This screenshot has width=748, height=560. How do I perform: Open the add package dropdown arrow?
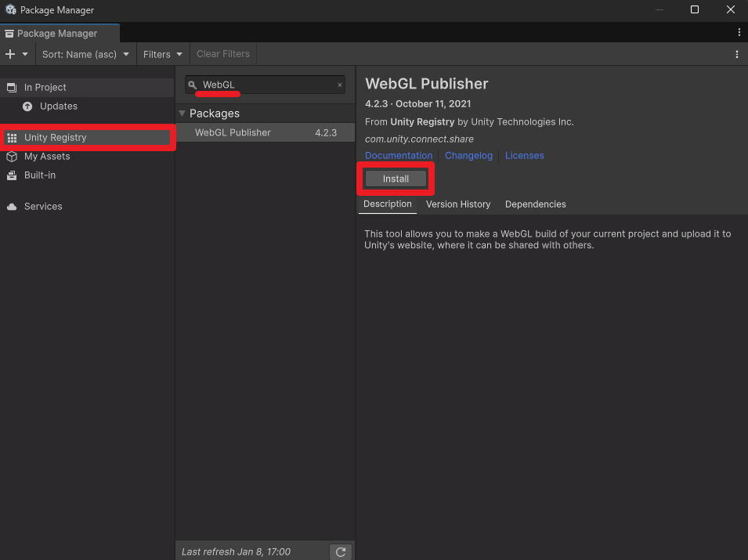click(25, 54)
